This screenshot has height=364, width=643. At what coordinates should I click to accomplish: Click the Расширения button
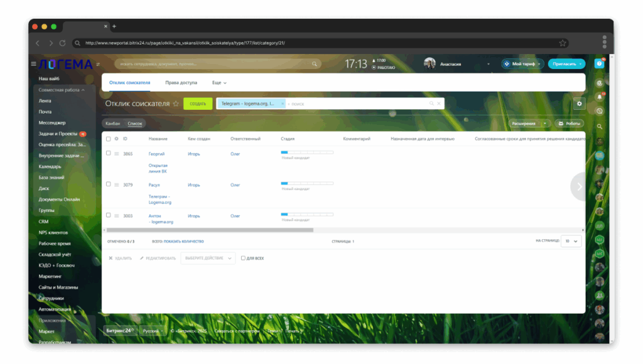click(524, 124)
